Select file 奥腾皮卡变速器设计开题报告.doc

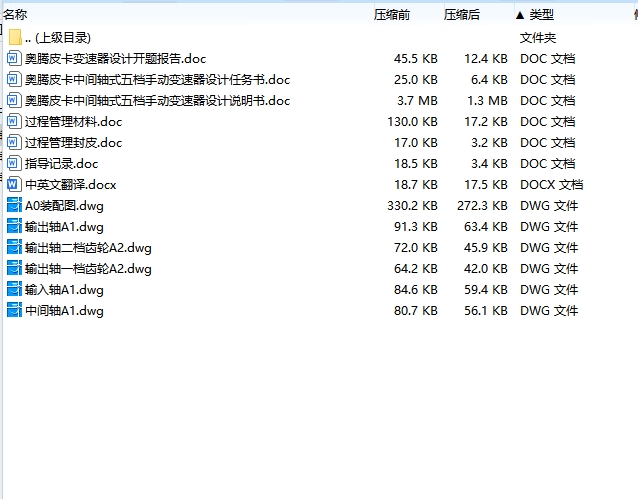pyautogui.click(x=116, y=59)
